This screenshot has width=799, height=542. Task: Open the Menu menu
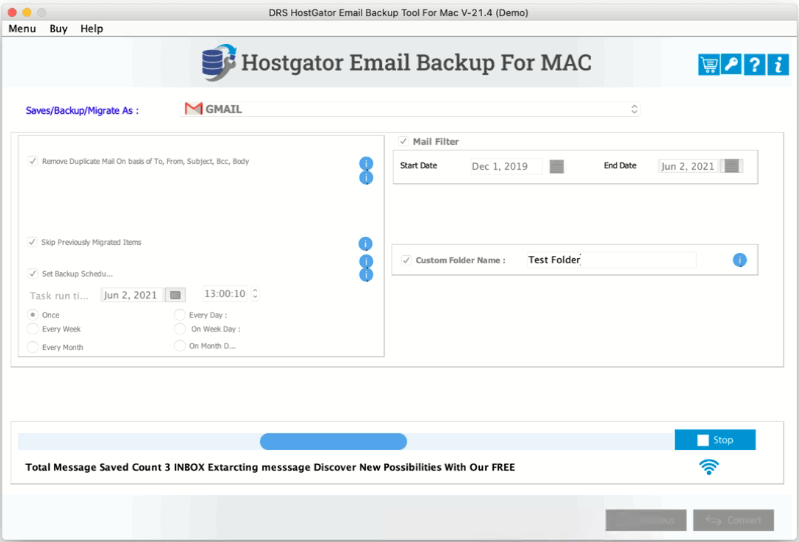point(22,29)
